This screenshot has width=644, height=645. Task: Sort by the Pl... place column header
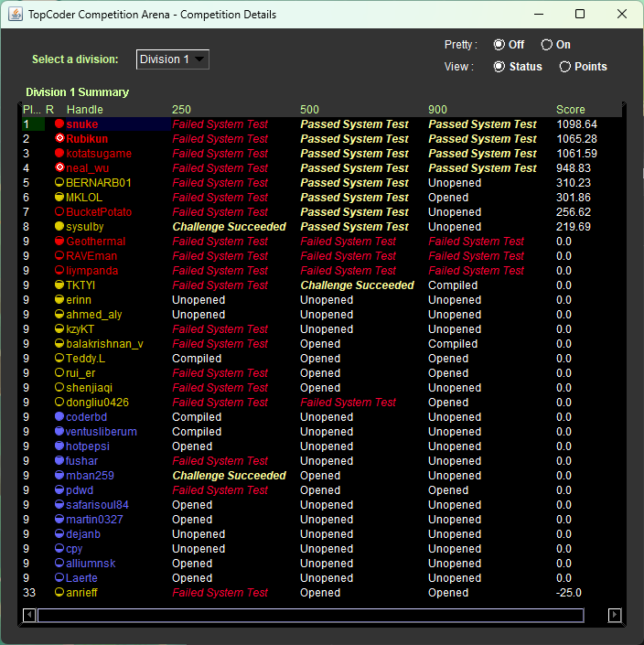point(31,110)
